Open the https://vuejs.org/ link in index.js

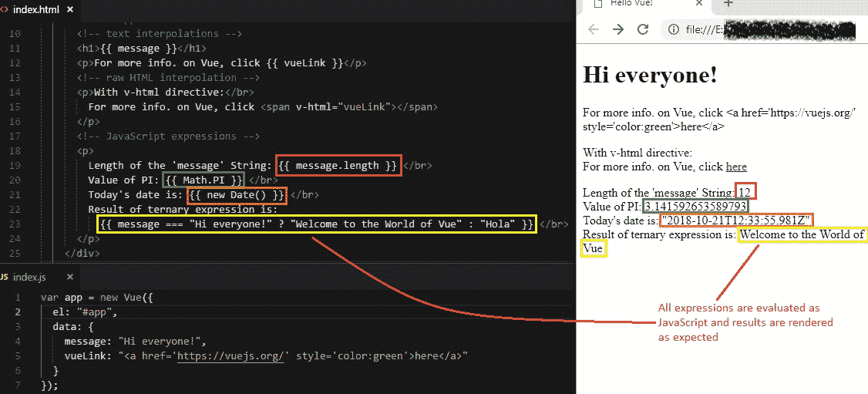tap(230, 355)
